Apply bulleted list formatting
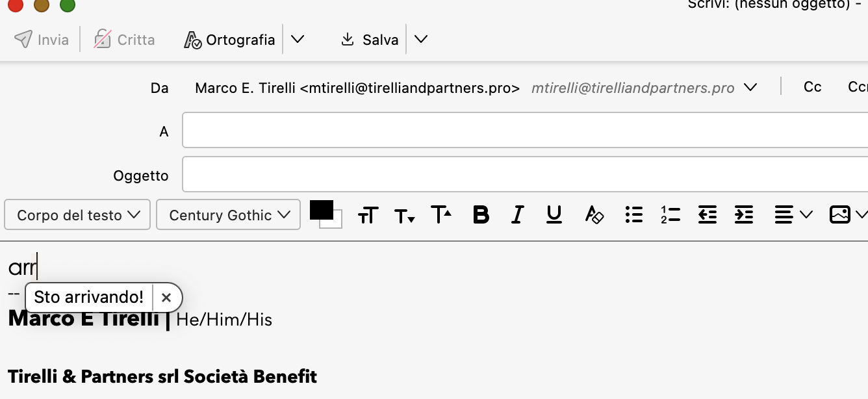Viewport: 868px width, 399px height. (x=633, y=214)
